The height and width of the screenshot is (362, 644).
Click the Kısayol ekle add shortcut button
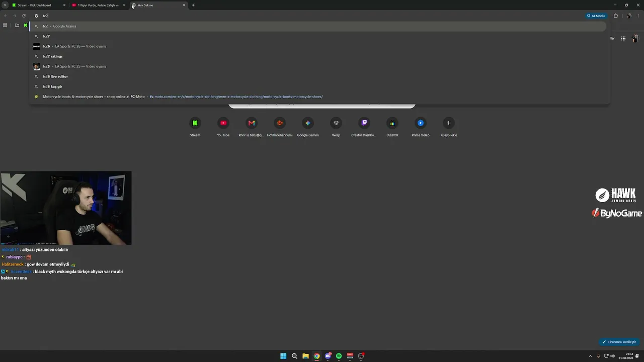point(449,127)
